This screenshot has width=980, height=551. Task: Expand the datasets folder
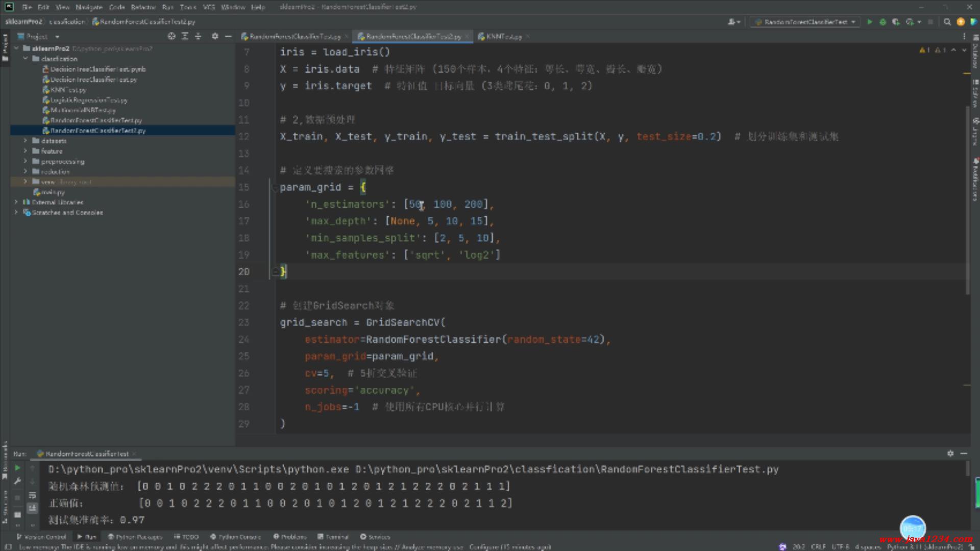click(25, 141)
